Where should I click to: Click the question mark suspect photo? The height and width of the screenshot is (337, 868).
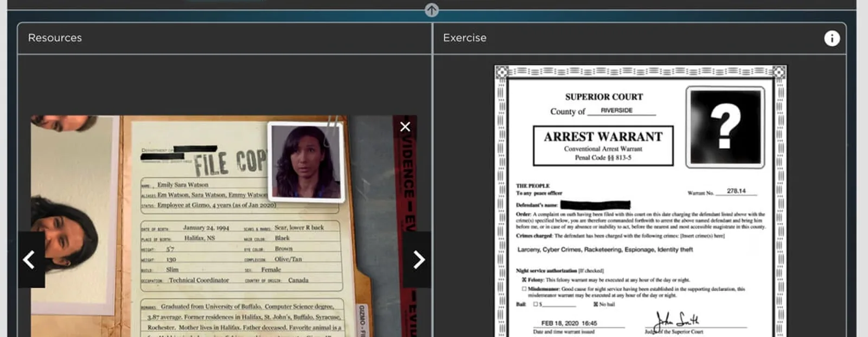(725, 126)
